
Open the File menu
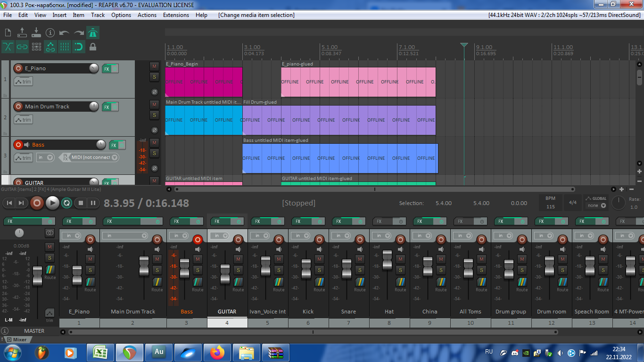pos(8,15)
